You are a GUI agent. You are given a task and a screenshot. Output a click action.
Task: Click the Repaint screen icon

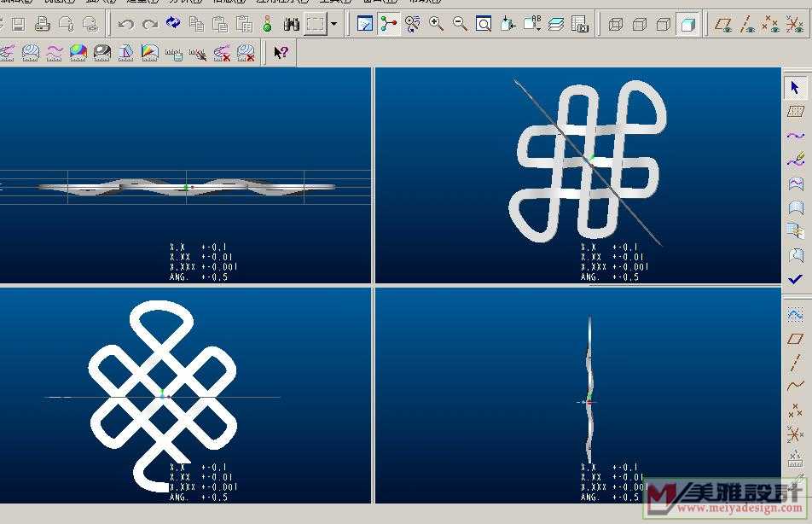[x=365, y=24]
